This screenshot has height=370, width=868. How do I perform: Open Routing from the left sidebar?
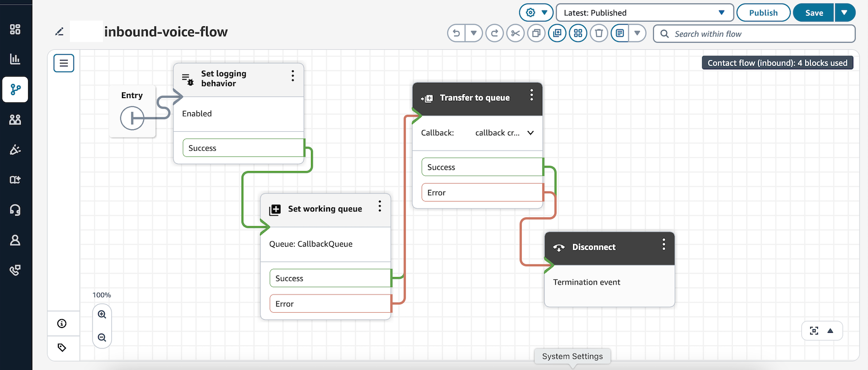click(15, 90)
